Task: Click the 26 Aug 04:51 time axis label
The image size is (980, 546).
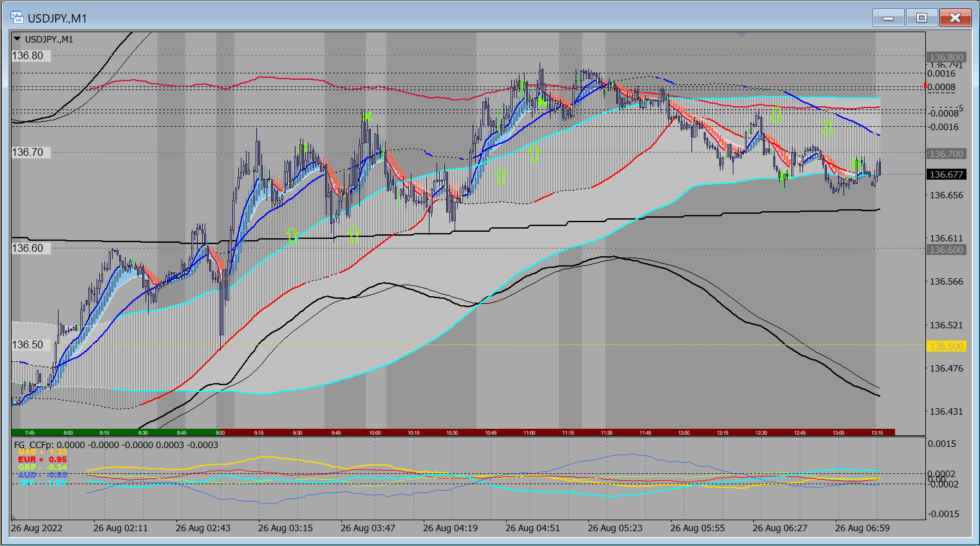Action: [x=532, y=528]
